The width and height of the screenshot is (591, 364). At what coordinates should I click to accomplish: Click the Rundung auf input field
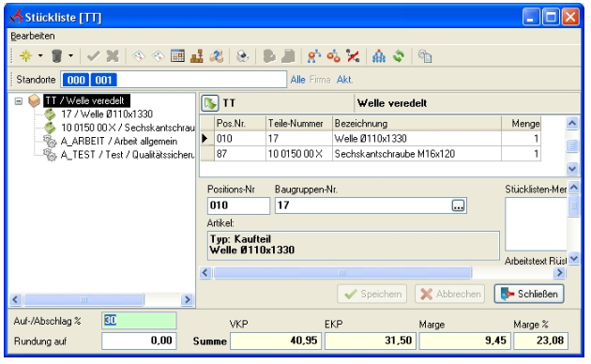pyautogui.click(x=139, y=341)
